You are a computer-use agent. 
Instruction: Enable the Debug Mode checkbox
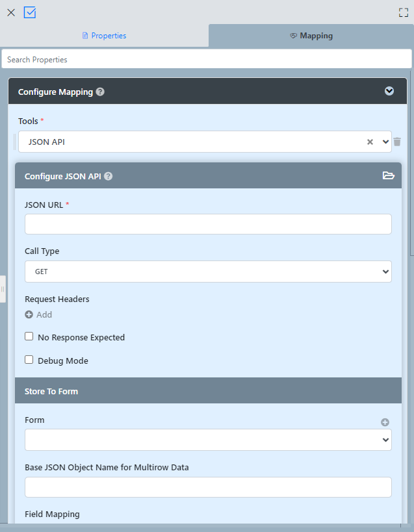pyautogui.click(x=29, y=360)
